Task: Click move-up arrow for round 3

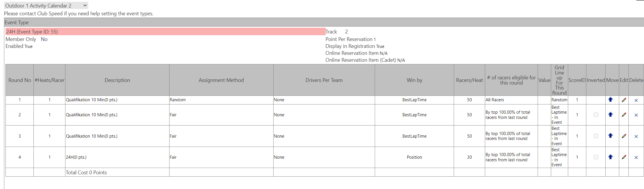Action: 610,136
